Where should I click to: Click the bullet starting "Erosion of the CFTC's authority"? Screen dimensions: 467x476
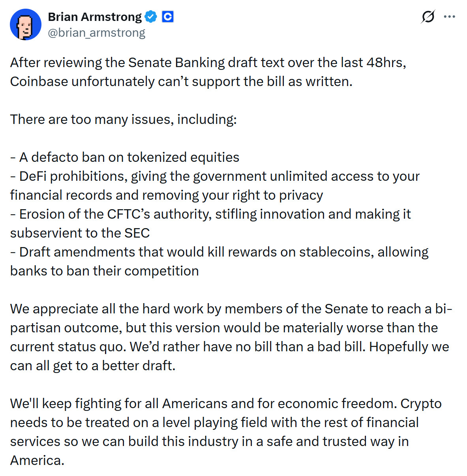click(210, 223)
